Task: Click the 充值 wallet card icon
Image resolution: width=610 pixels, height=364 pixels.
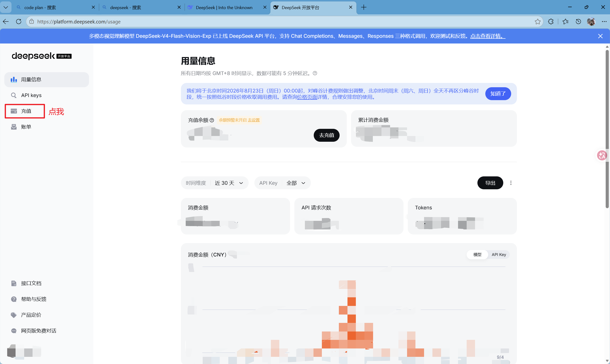Action: click(14, 111)
